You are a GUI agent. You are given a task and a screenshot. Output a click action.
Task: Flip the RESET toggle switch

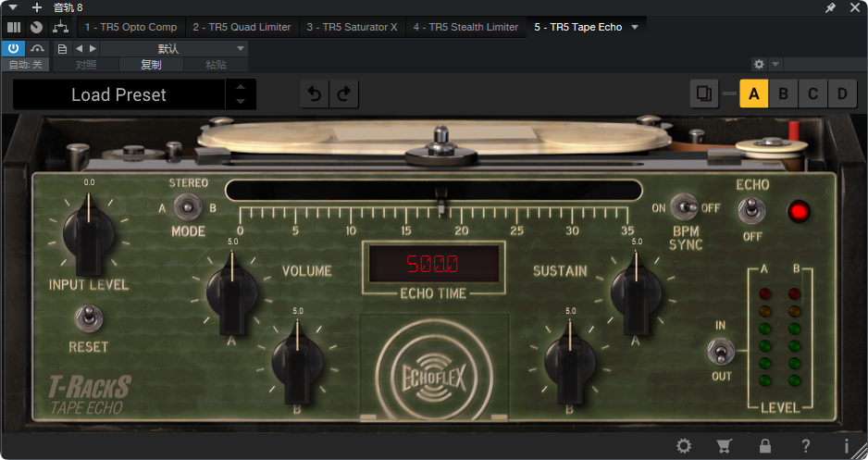click(88, 318)
